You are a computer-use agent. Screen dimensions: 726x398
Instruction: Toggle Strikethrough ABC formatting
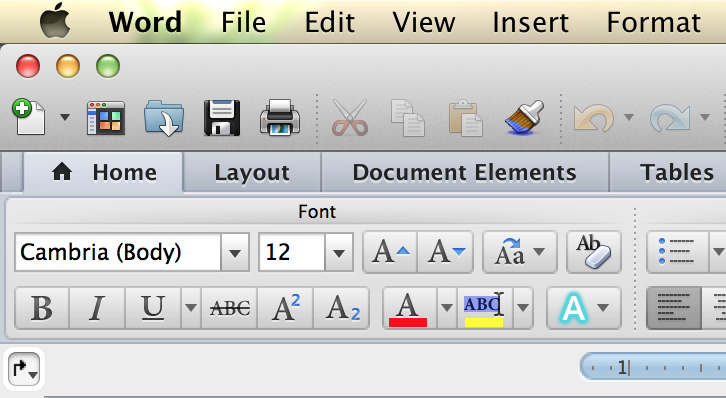point(229,308)
